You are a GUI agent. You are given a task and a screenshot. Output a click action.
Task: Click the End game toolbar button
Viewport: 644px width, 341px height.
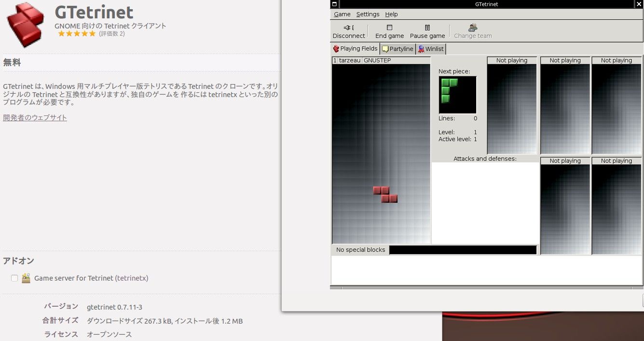pos(389,31)
